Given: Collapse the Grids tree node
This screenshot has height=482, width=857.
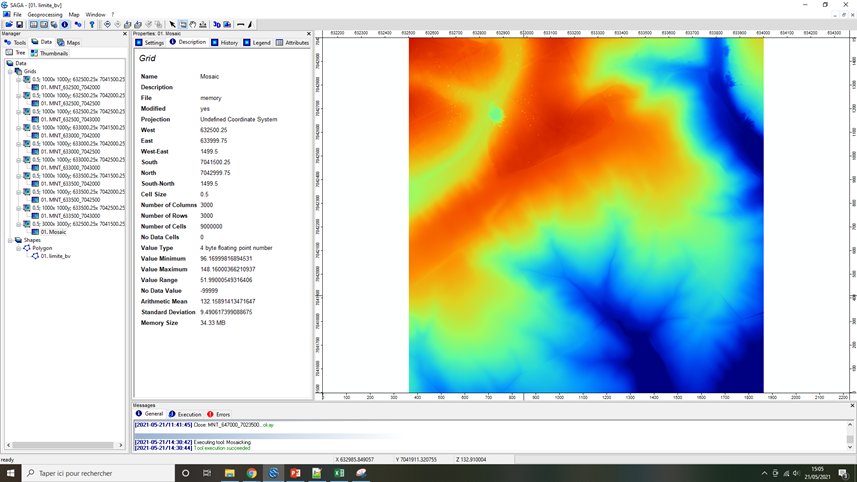Looking at the screenshot, I should 10,72.
